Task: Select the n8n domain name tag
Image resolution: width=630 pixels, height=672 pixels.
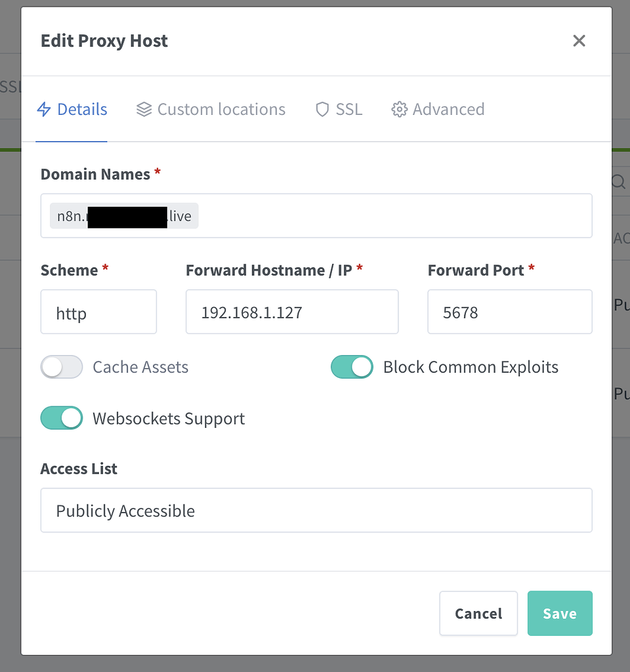Action: [x=124, y=216]
